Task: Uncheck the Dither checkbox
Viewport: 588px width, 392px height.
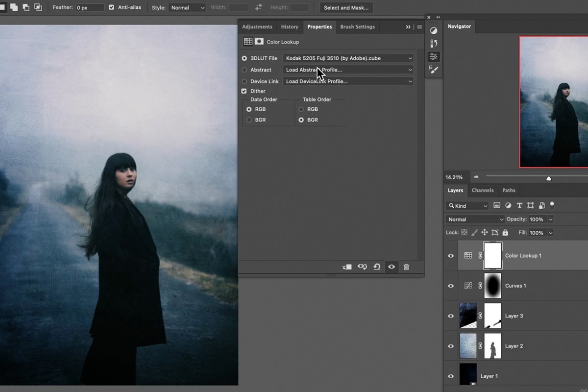Action: (244, 91)
